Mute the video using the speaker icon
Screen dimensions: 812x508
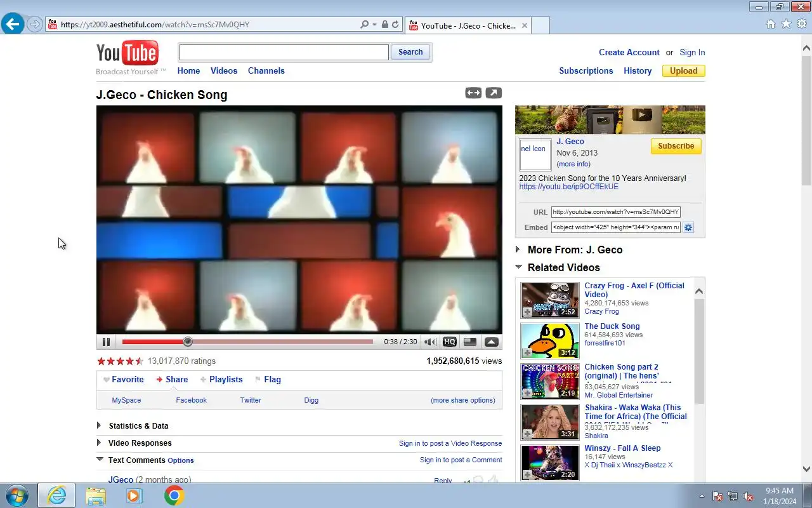point(430,342)
